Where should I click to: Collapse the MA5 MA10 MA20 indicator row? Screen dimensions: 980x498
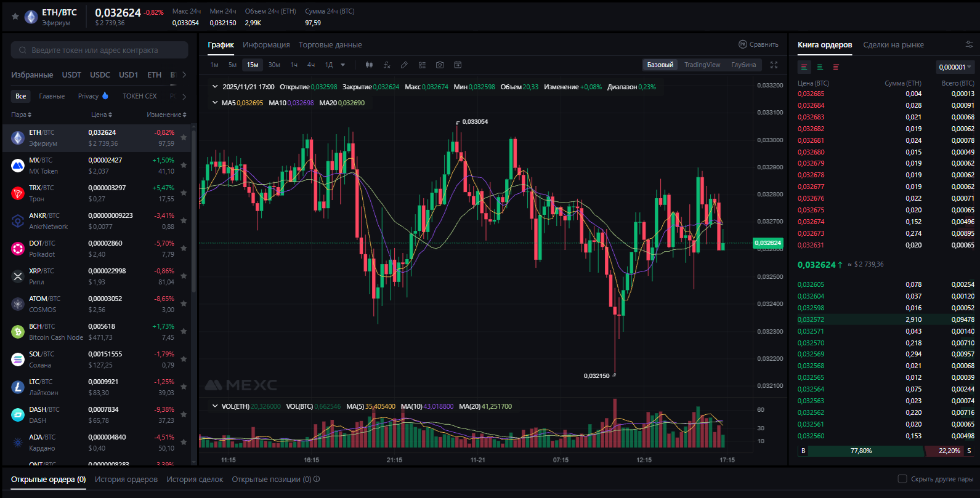tap(215, 103)
